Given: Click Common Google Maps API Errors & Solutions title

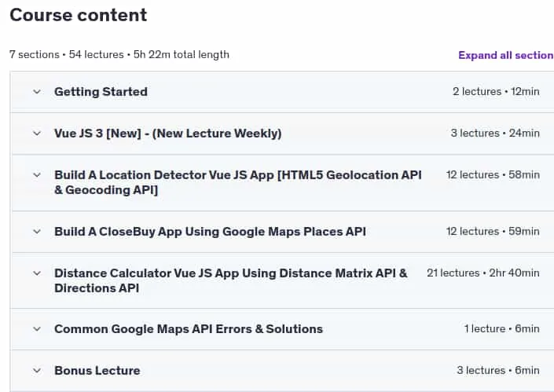Looking at the screenshot, I should (x=189, y=329).
